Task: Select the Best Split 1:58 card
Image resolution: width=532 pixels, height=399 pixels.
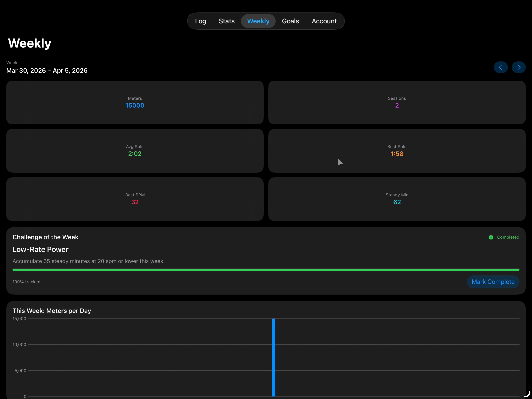Action: coord(397,151)
